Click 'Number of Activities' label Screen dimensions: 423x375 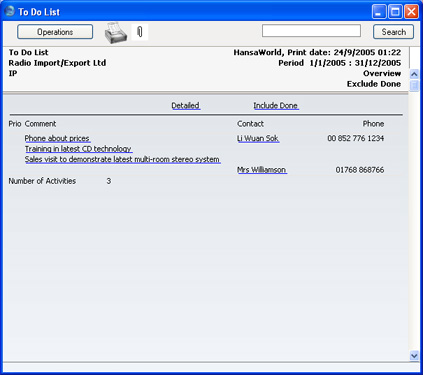pos(42,181)
